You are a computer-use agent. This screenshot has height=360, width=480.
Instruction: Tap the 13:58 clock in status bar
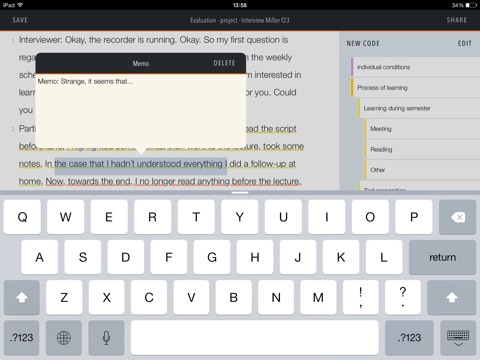click(x=240, y=5)
